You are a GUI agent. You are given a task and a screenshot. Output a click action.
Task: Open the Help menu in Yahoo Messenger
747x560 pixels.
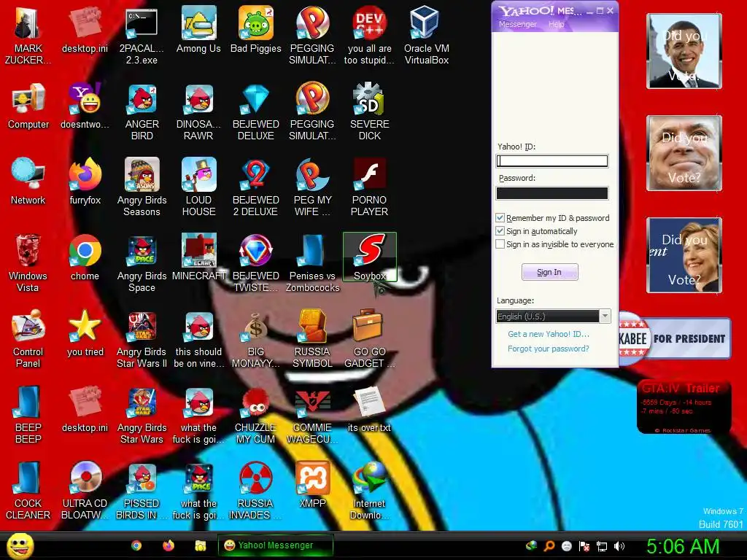(556, 24)
